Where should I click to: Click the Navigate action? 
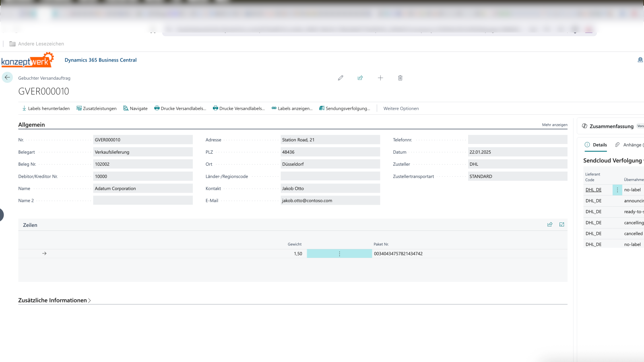[135, 109]
